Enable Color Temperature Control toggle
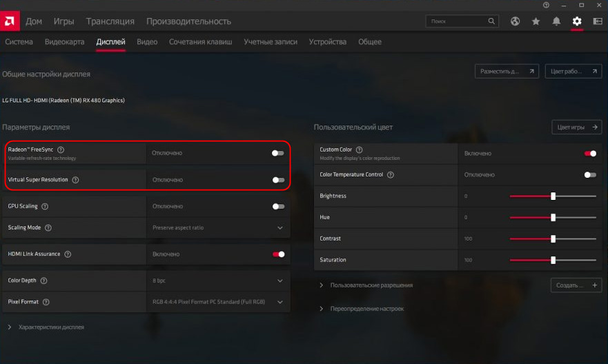This screenshot has width=608, height=364. point(590,174)
